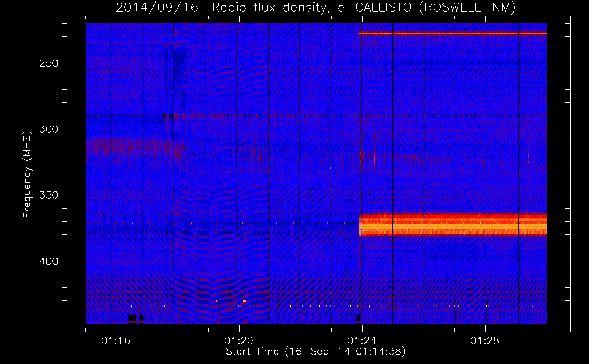Click the 01:16 time tick label
Viewport: 589px width, 364px height.
(116, 341)
